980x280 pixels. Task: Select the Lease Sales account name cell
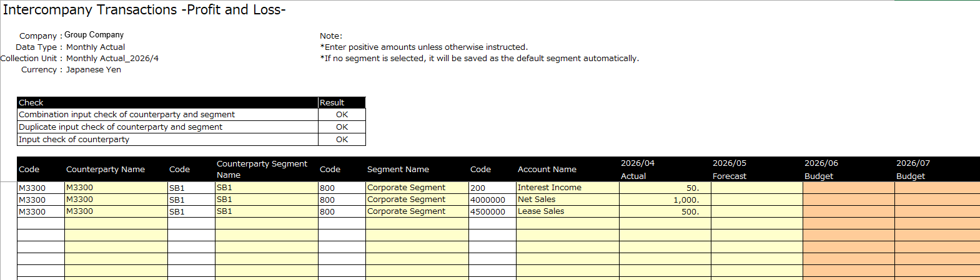click(x=568, y=211)
